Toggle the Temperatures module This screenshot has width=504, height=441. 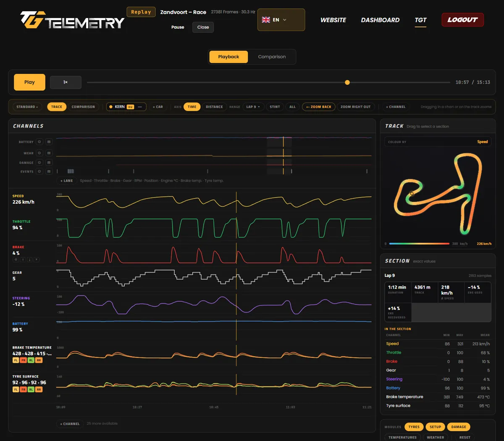click(402, 437)
